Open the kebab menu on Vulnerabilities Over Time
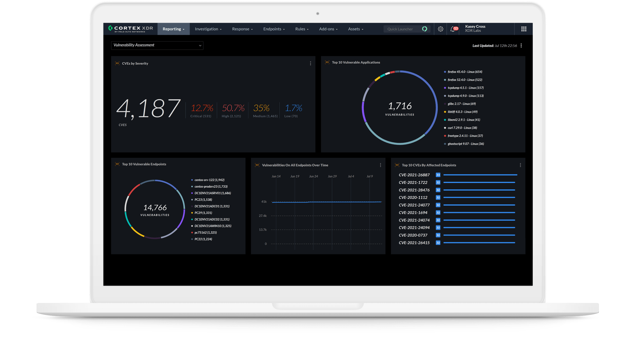Screen dimensions: 624x364 [381, 165]
